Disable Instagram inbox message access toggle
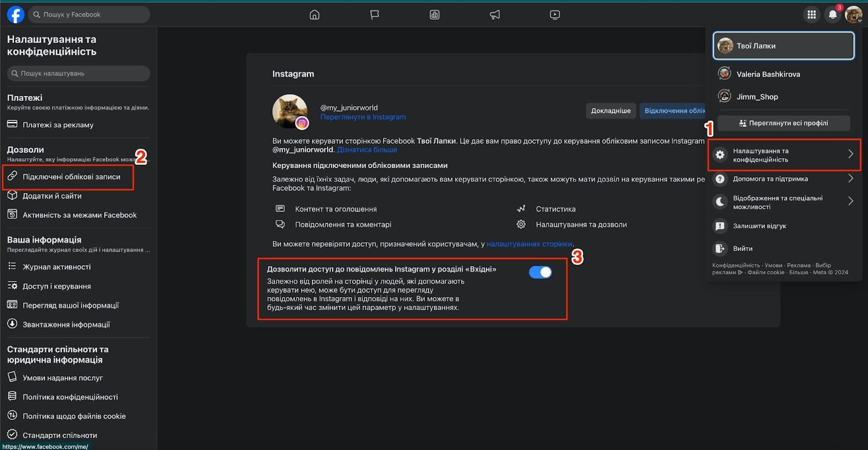 (540, 272)
